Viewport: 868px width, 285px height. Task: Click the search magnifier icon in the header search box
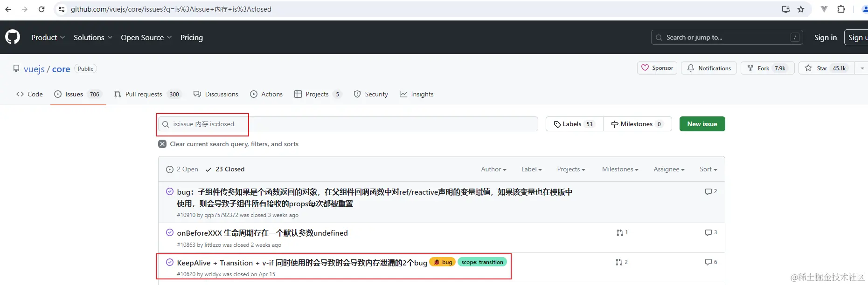coord(659,38)
